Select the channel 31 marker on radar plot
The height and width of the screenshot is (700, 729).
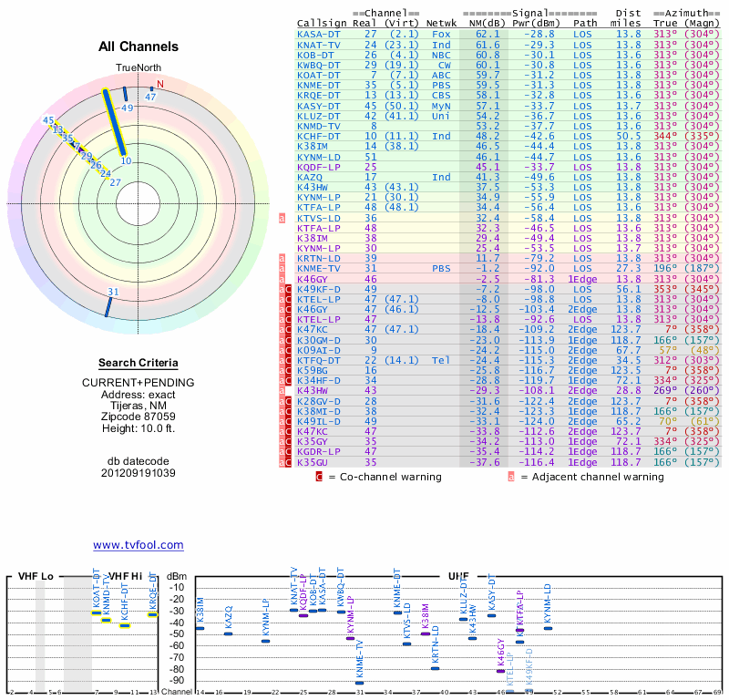108,304
